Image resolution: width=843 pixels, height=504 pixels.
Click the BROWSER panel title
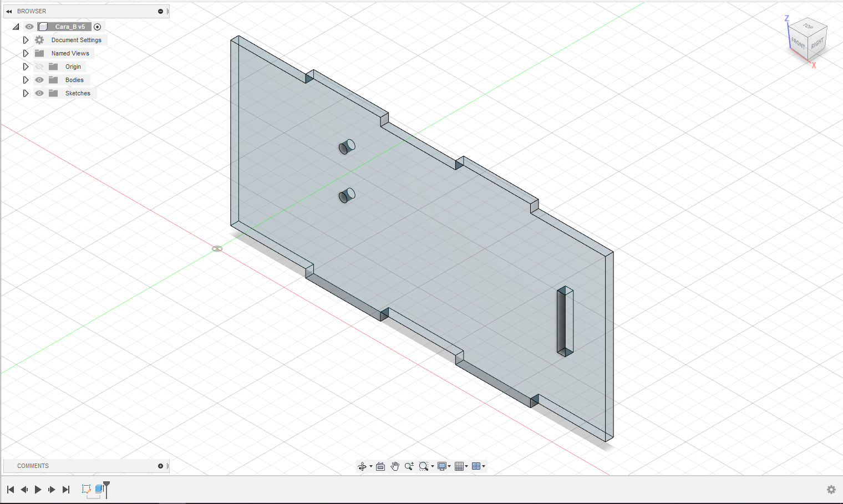32,11
